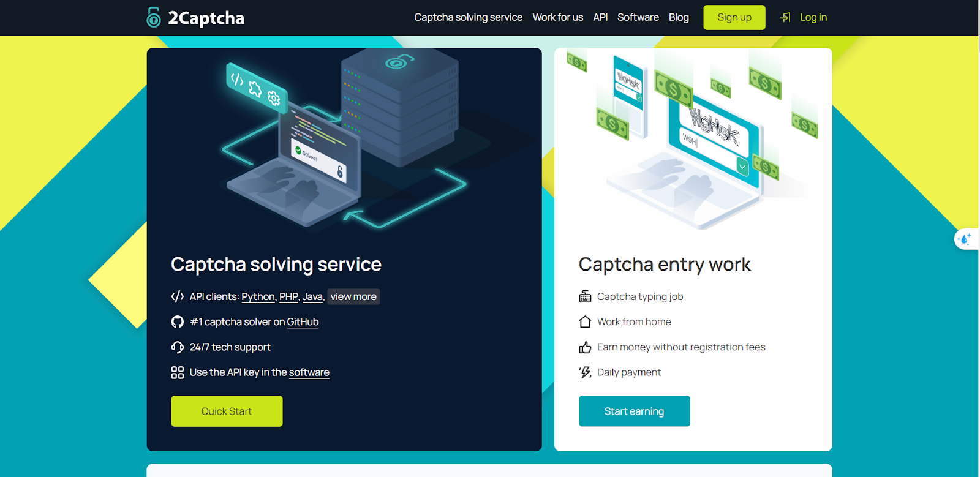Expand view more API clients
Image resolution: width=980 pixels, height=477 pixels.
tap(353, 296)
